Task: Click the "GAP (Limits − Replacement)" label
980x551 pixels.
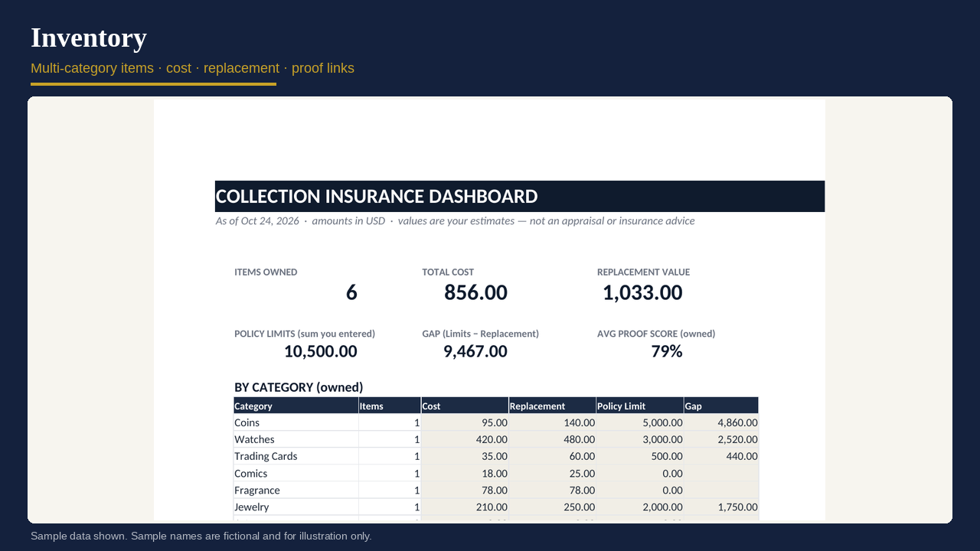Action: coord(480,334)
